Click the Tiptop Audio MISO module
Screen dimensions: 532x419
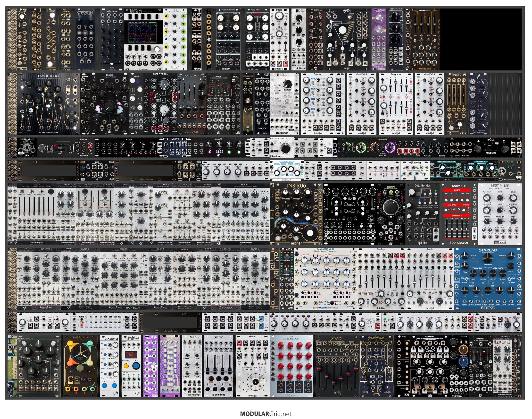(x=175, y=40)
